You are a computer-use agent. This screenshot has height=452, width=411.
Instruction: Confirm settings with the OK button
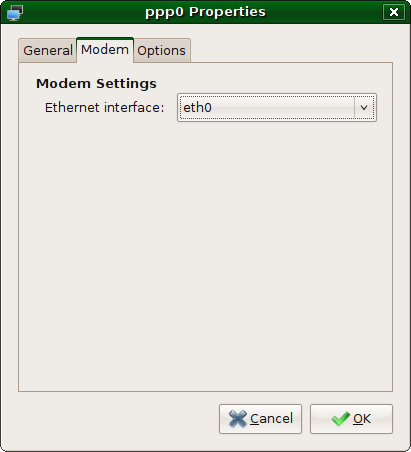coord(351,419)
